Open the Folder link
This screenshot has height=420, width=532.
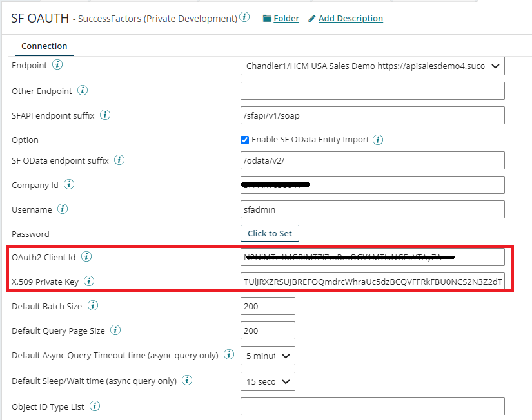(x=286, y=18)
